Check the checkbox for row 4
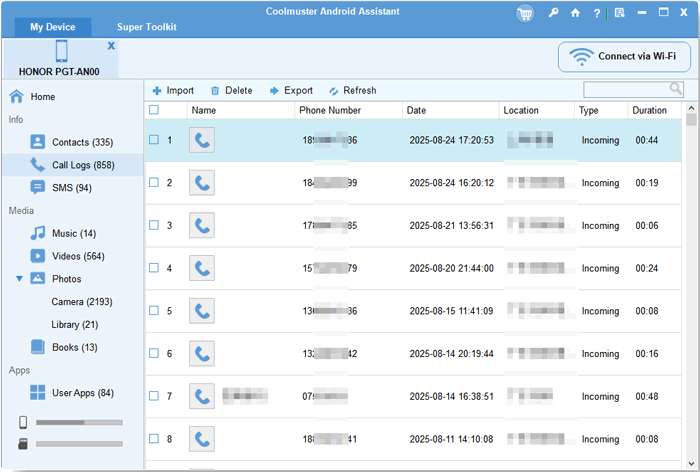The width and height of the screenshot is (700, 472). pyautogui.click(x=154, y=267)
